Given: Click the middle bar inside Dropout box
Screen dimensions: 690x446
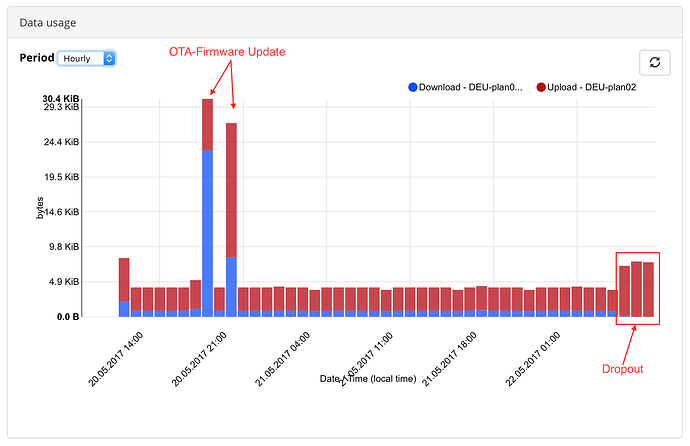Looking at the screenshot, I should coord(636,289).
